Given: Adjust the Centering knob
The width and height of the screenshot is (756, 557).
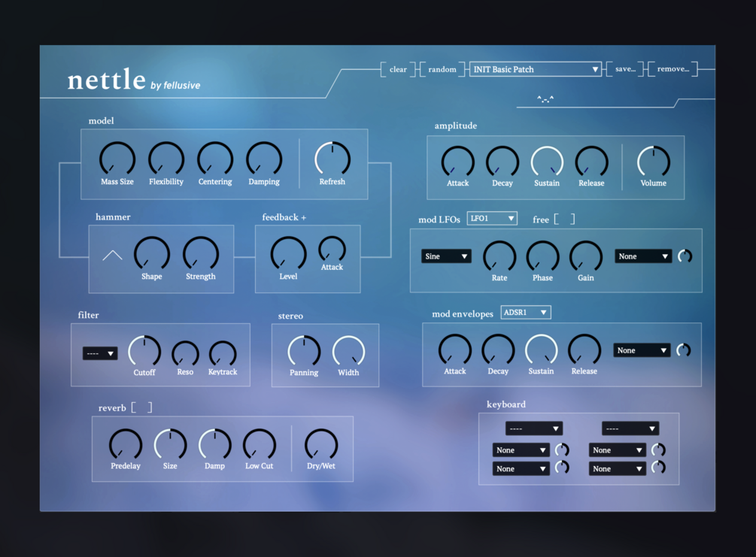Looking at the screenshot, I should (215, 159).
